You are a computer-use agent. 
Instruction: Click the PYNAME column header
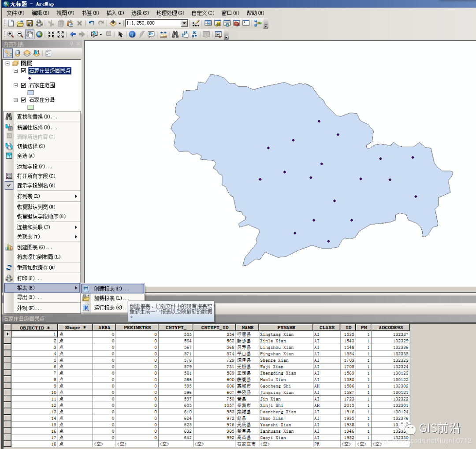point(286,327)
